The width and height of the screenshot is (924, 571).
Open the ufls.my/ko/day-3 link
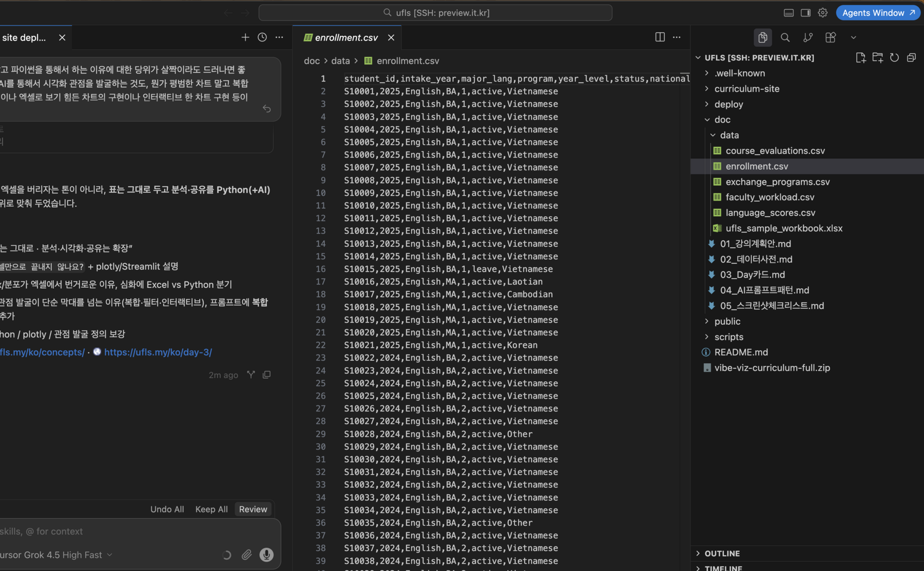point(158,352)
